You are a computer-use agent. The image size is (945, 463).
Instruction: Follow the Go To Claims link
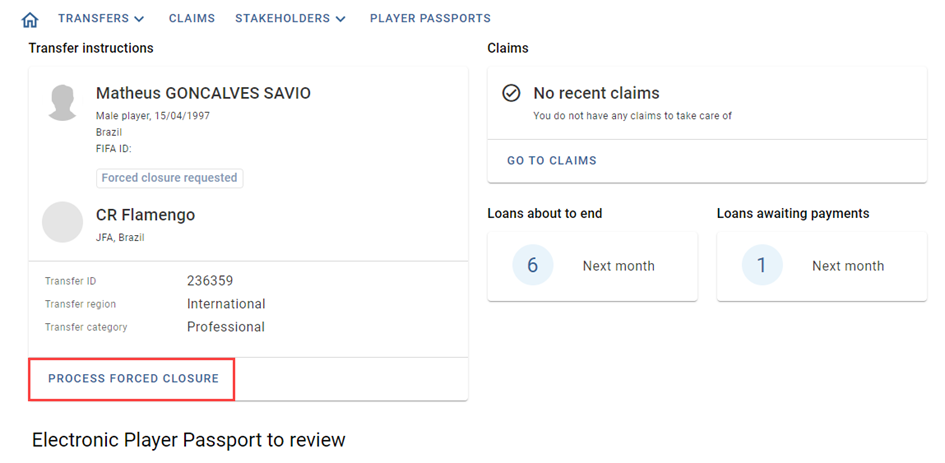(x=551, y=160)
